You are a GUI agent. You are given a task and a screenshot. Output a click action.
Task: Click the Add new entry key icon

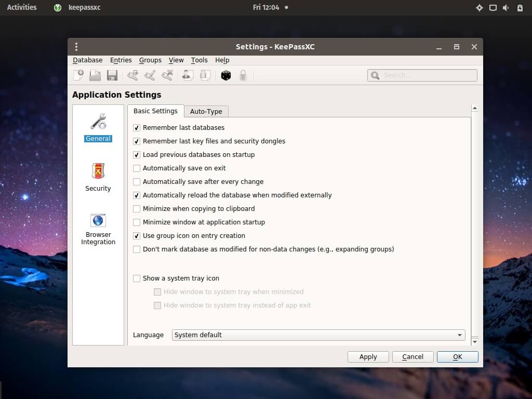coord(132,75)
